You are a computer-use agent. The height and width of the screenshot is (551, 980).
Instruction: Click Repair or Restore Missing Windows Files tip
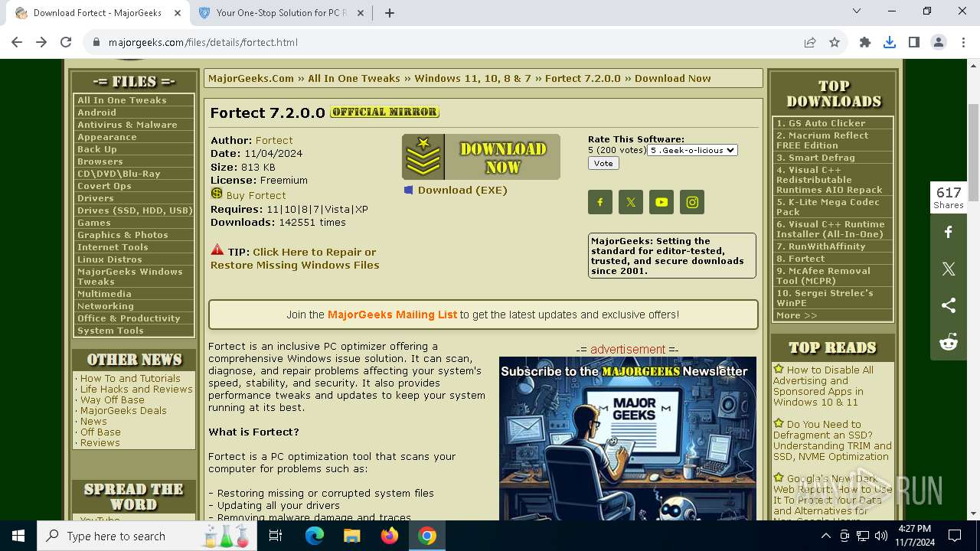(295, 259)
